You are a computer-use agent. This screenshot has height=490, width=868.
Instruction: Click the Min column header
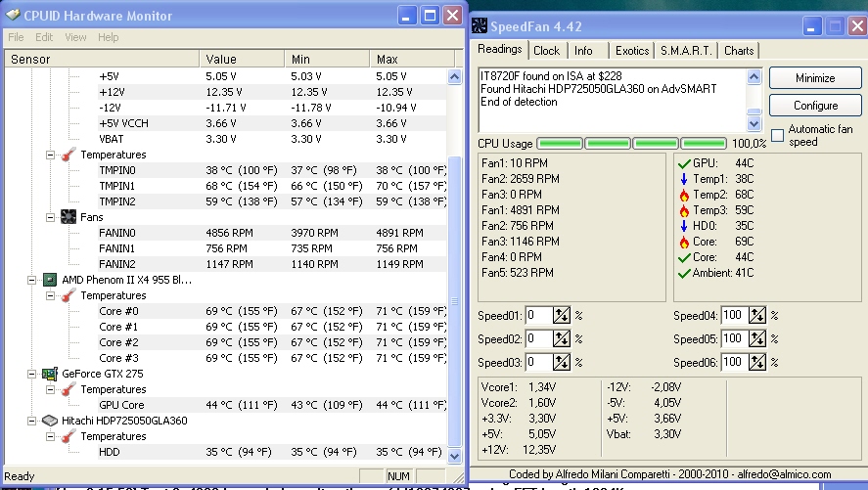[x=327, y=59]
